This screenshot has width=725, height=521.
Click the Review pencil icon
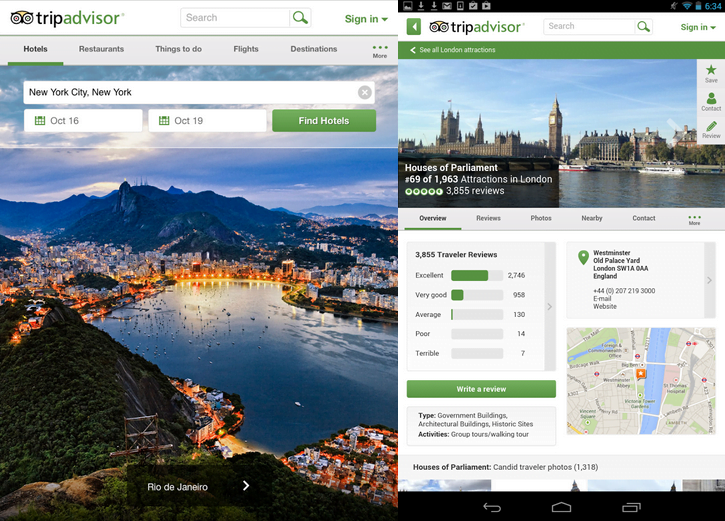[x=711, y=130]
